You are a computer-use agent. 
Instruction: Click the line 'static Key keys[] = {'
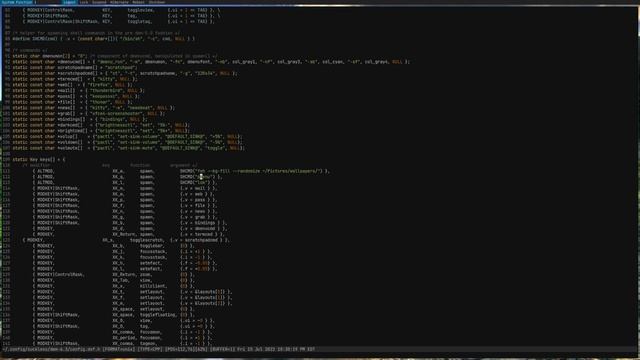[x=39, y=160]
